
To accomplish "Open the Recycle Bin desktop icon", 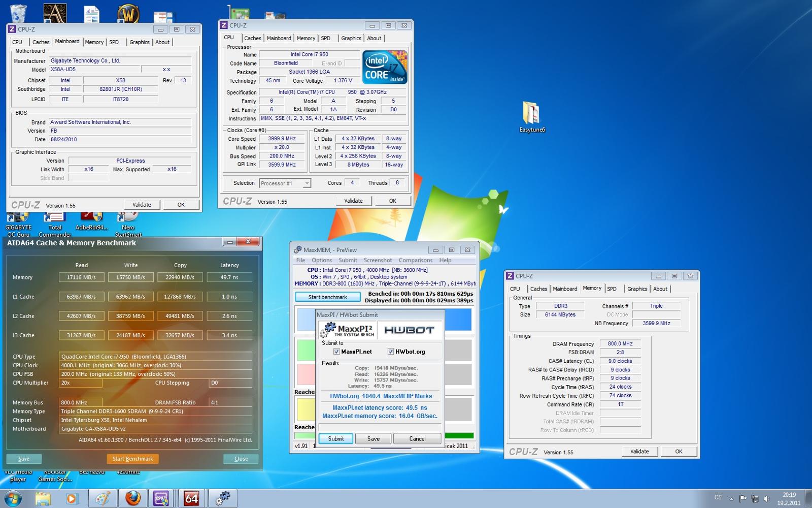I will [18, 13].
